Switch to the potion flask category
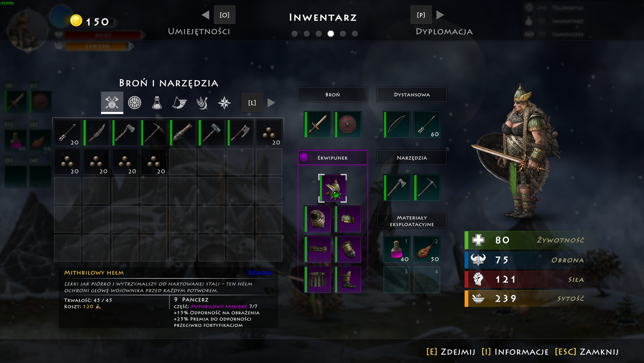Viewport: 644px width, 363px height. pos(157,103)
